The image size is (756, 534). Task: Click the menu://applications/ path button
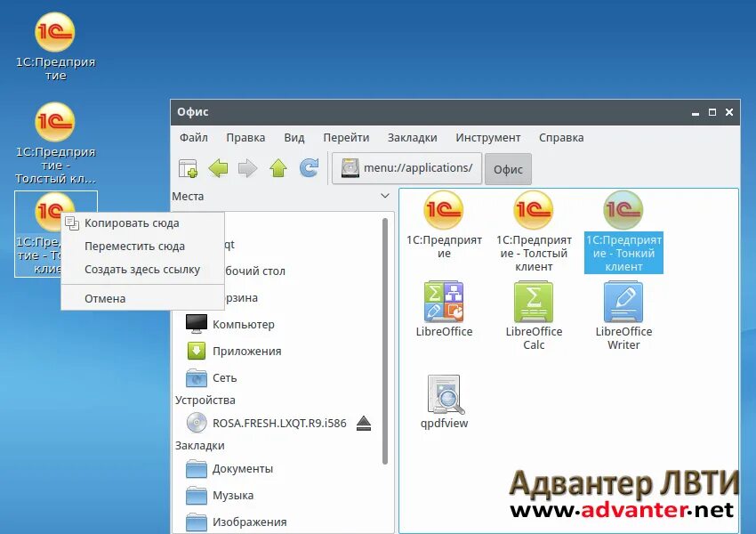[x=407, y=168]
